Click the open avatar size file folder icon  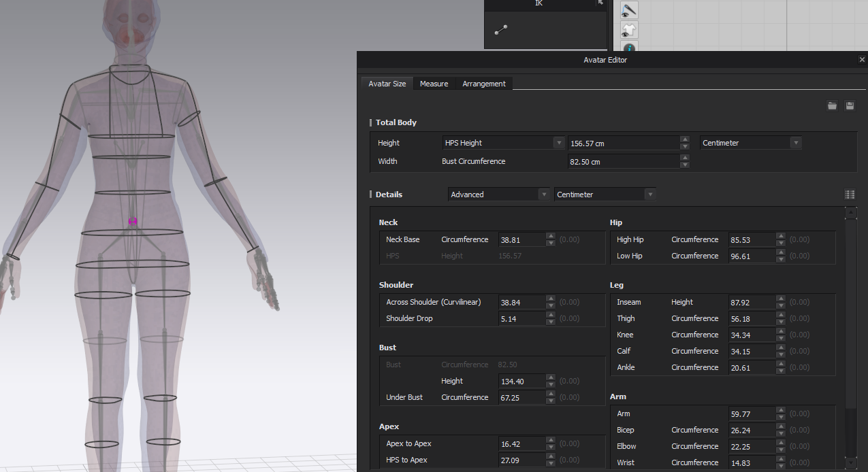[832, 105]
